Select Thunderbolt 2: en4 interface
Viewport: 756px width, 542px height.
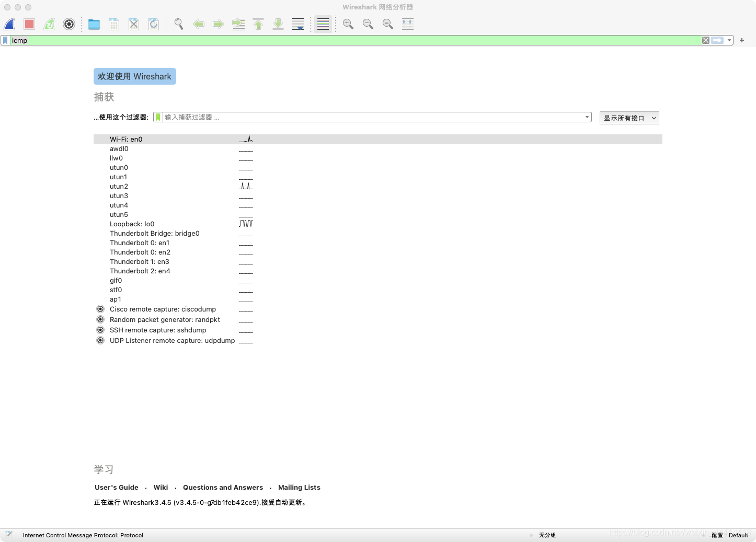pyautogui.click(x=378, y=271)
